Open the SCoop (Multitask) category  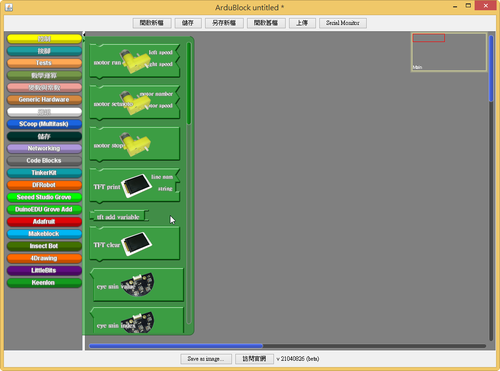(x=44, y=124)
